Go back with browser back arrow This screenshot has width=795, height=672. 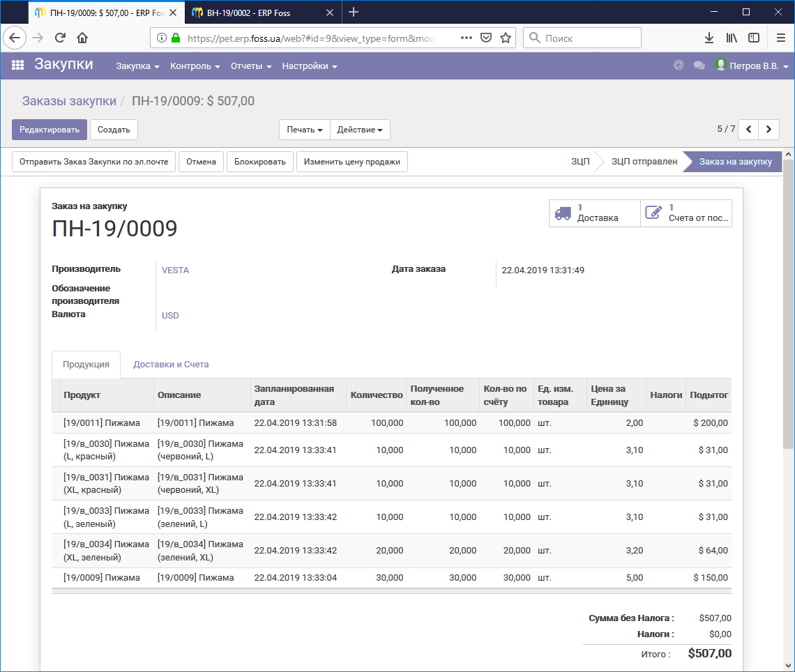tap(15, 38)
